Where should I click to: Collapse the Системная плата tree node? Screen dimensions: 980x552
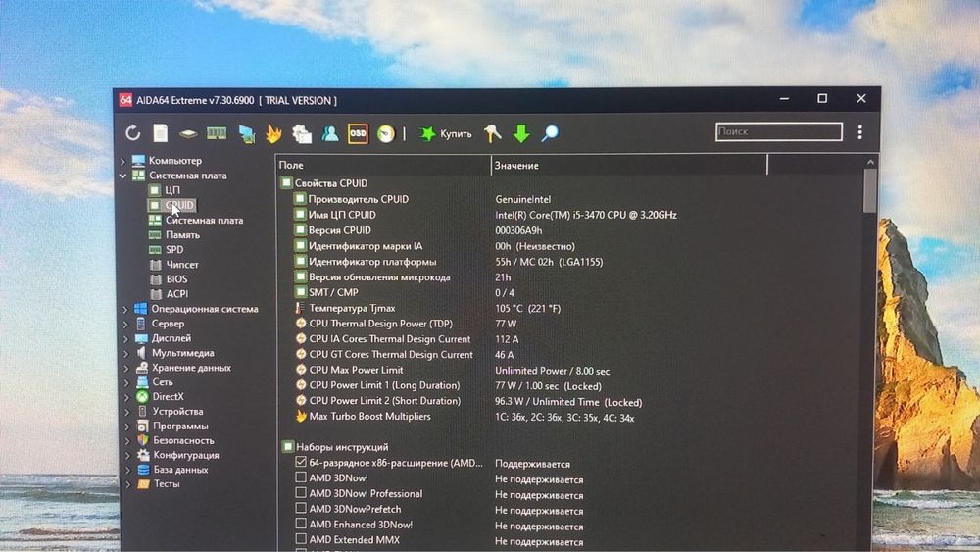tap(123, 176)
